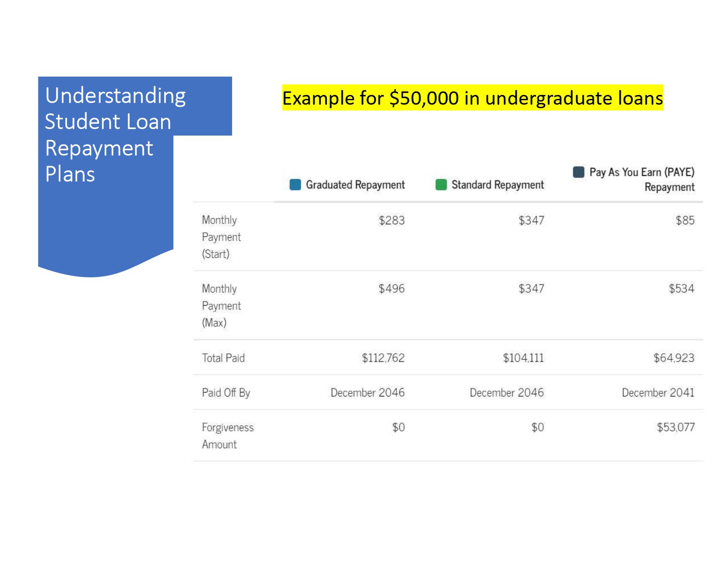Select the $53,077 forgiveness amount
Image resolution: width=728 pixels, height=563 pixels.
[675, 427]
